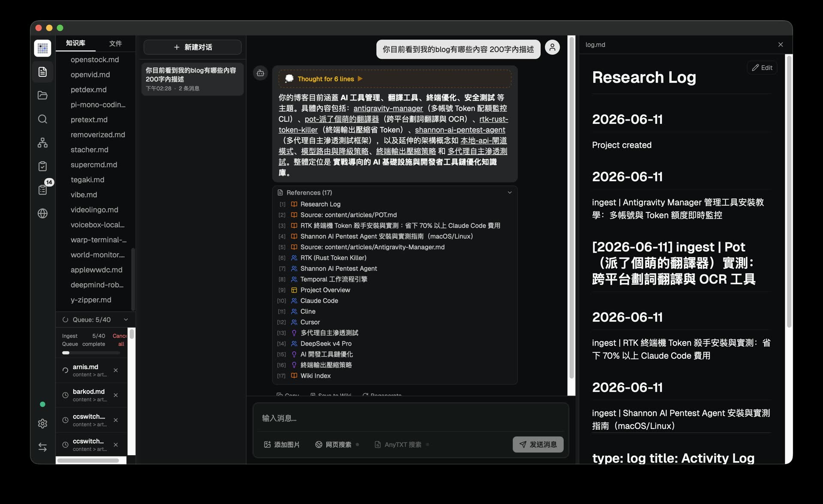Open reference Temporal 工作流程引擎
Image resolution: width=823 pixels, height=504 pixels.
click(333, 279)
